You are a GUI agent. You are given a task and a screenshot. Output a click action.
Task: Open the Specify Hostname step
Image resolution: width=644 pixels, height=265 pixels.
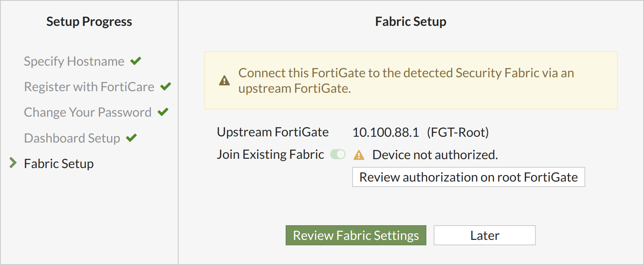74,61
